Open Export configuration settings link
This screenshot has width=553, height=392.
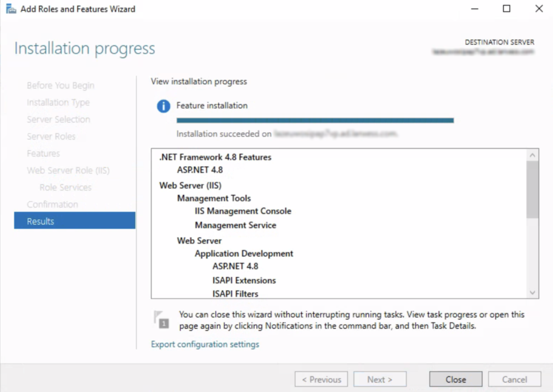(205, 344)
